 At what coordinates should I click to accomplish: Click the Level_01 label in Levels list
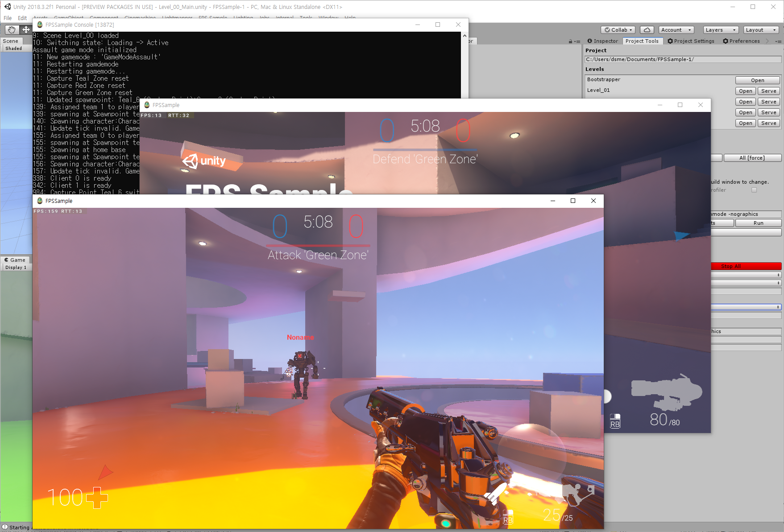click(598, 90)
